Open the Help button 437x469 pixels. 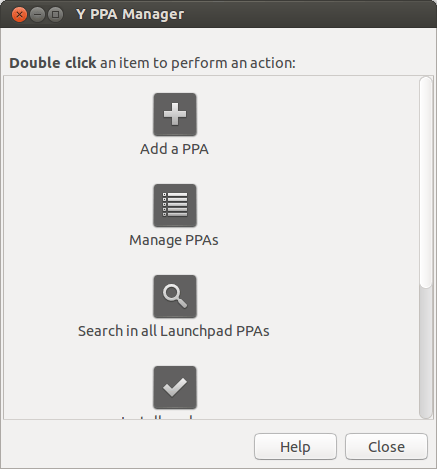295,447
